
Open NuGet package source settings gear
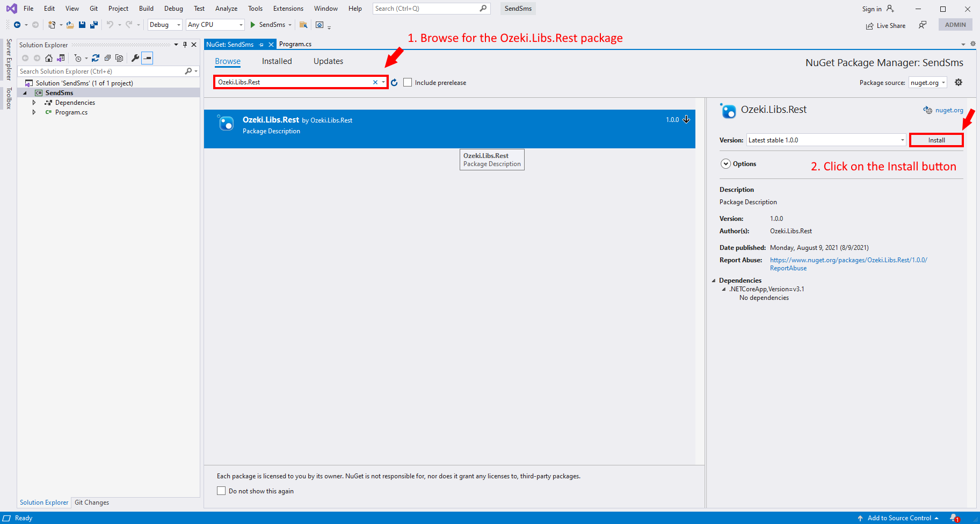pyautogui.click(x=959, y=82)
